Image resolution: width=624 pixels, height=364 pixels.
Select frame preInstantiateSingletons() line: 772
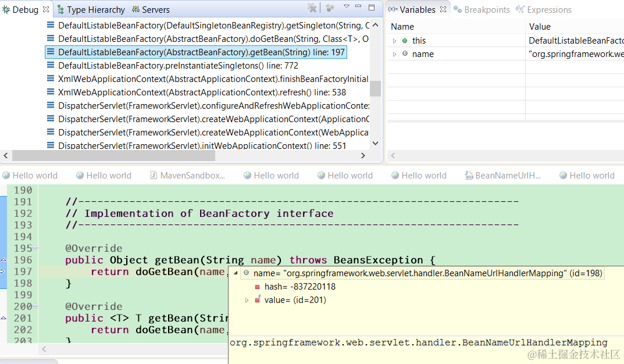[x=178, y=66]
